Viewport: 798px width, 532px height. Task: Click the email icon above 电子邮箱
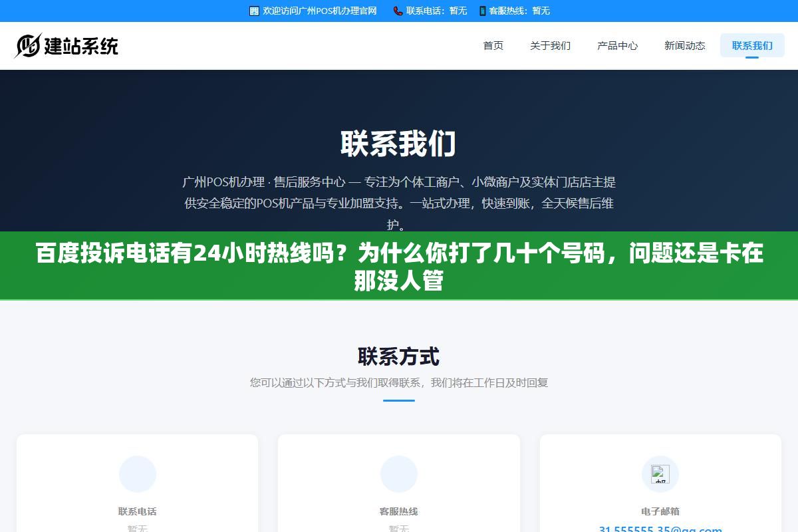660,474
